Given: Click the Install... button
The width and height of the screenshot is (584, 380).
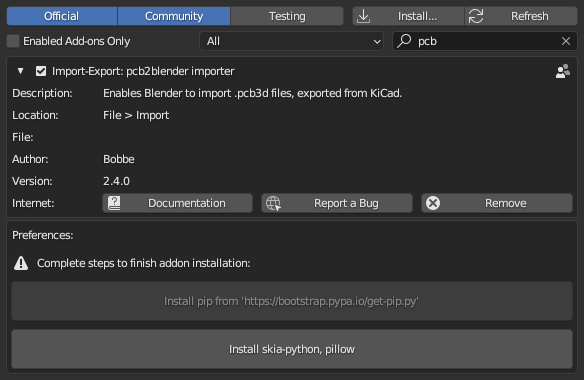Looking at the screenshot, I should [408, 16].
